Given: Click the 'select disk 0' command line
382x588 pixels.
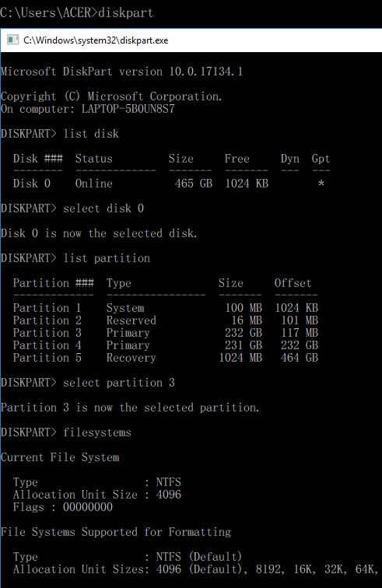Looking at the screenshot, I should tap(72, 208).
